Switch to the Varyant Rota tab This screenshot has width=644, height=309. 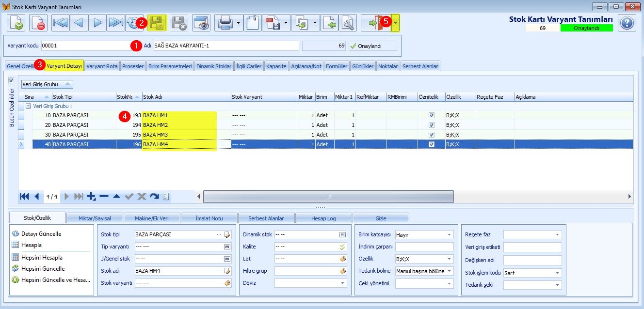(102, 66)
